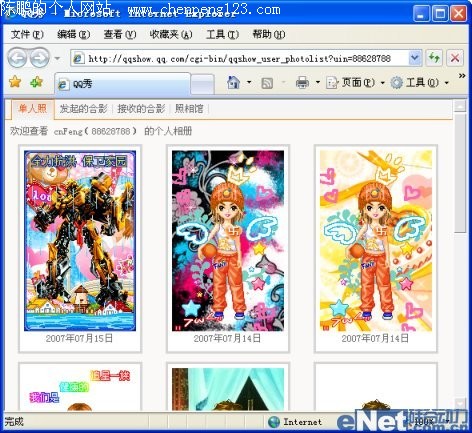472x433 pixels.
Task: Click the vertical scrollbar thumb
Action: click(460, 173)
